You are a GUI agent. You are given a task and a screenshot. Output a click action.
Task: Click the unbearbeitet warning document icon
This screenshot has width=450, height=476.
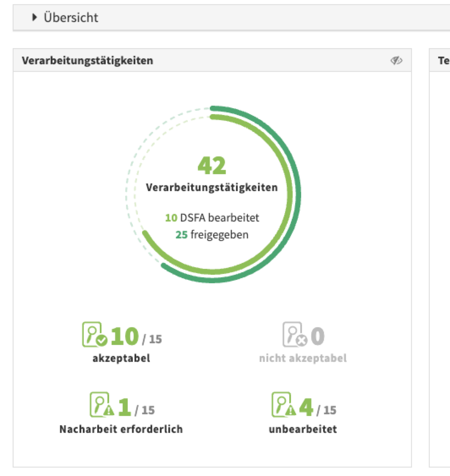[283, 405]
